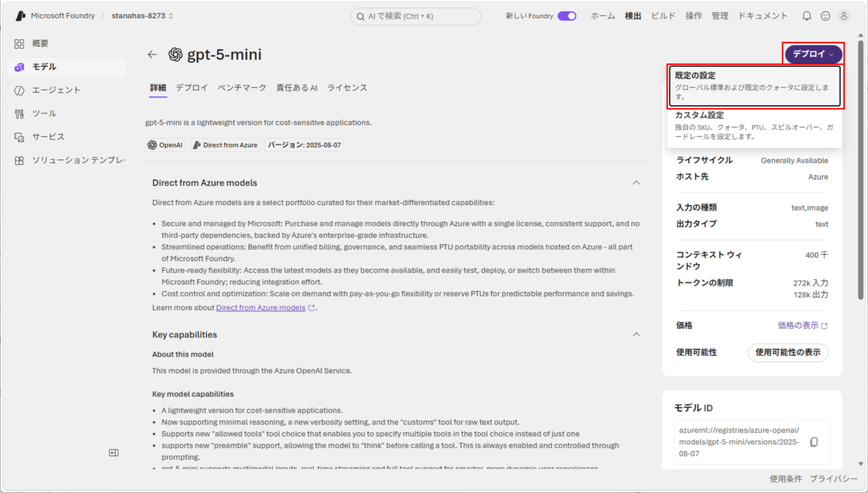This screenshot has width=868, height=493.
Task: Click the 使用可能性の表示 button
Action: point(788,353)
